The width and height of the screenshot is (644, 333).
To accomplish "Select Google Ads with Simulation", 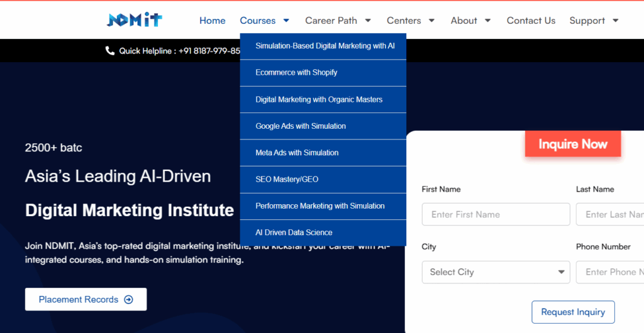I will pyautogui.click(x=323, y=126).
